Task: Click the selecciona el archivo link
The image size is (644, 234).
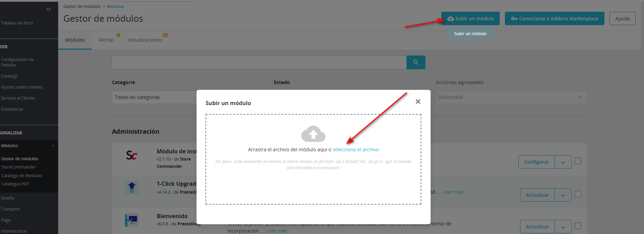Action: [x=356, y=150]
